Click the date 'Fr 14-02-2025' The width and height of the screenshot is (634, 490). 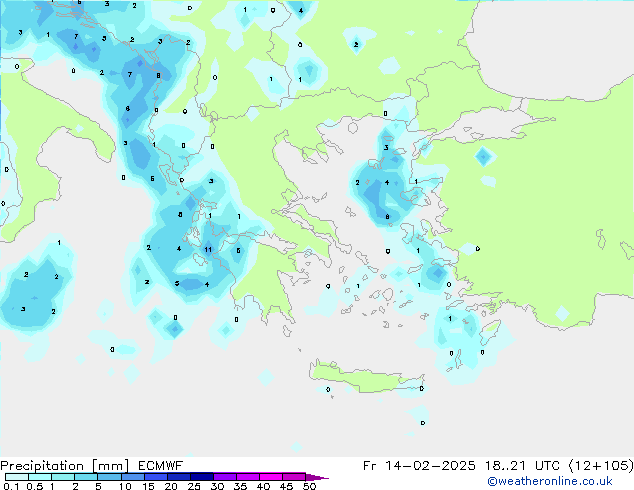point(419,466)
